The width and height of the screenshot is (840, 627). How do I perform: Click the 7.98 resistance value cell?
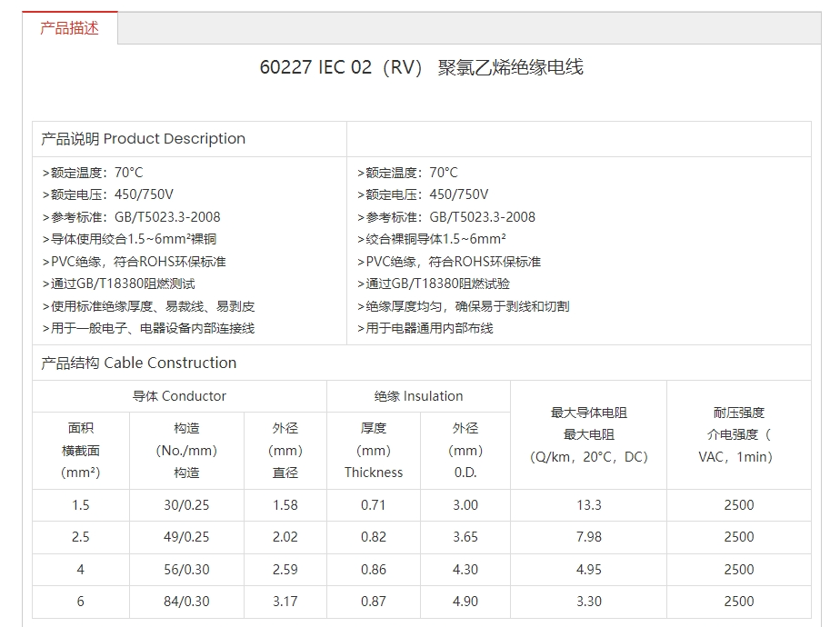click(588, 537)
